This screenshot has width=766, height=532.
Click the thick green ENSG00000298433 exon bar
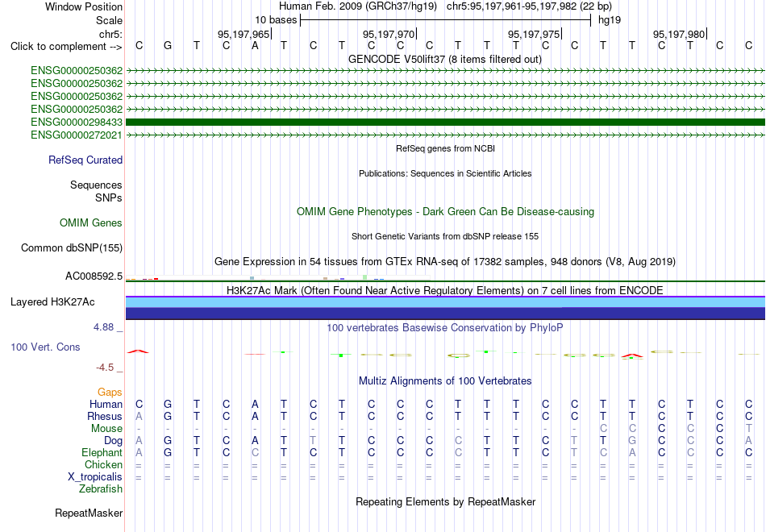(x=445, y=123)
